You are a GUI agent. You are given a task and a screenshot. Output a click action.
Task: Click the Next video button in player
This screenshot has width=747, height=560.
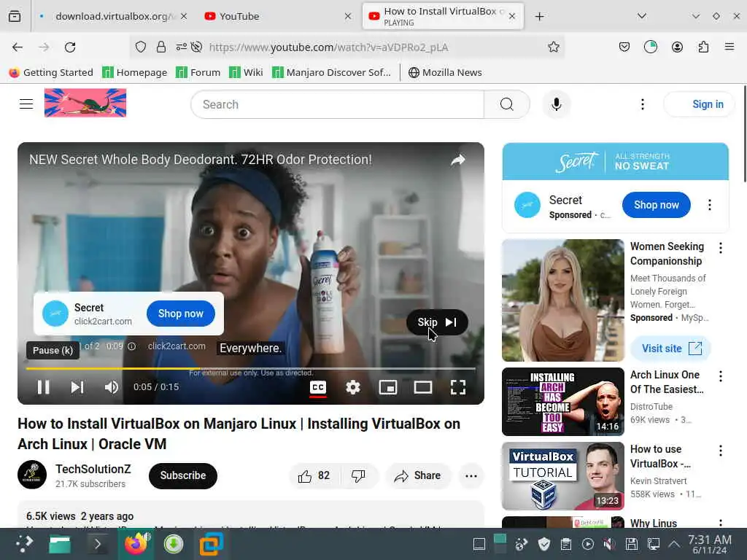click(77, 387)
